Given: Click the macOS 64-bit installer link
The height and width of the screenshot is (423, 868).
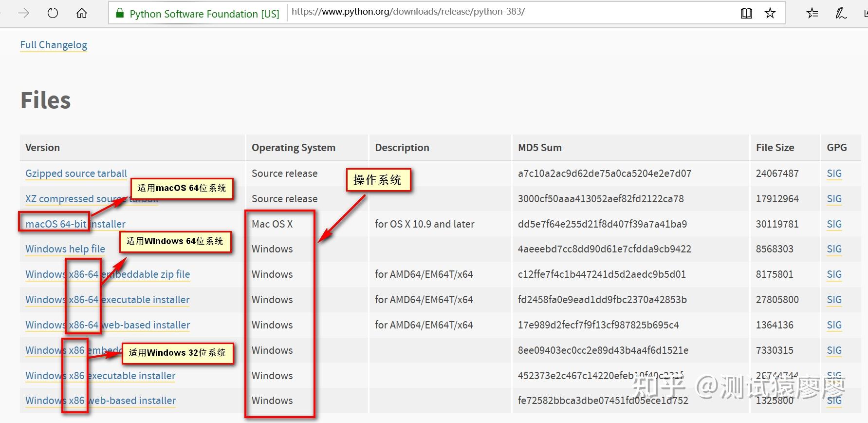Looking at the screenshot, I should pos(75,224).
